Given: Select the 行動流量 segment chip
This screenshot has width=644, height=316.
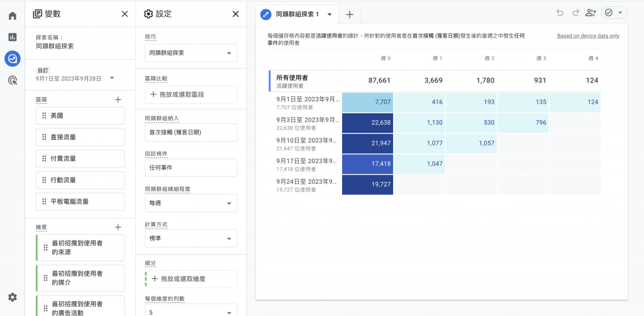Looking at the screenshot, I should 80,180.
